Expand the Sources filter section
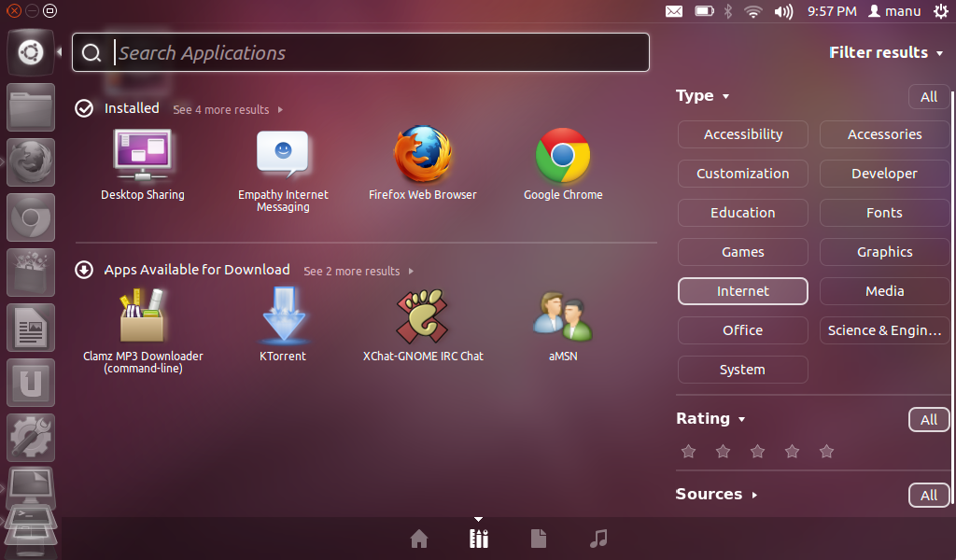This screenshot has height=560, width=956. pos(715,494)
